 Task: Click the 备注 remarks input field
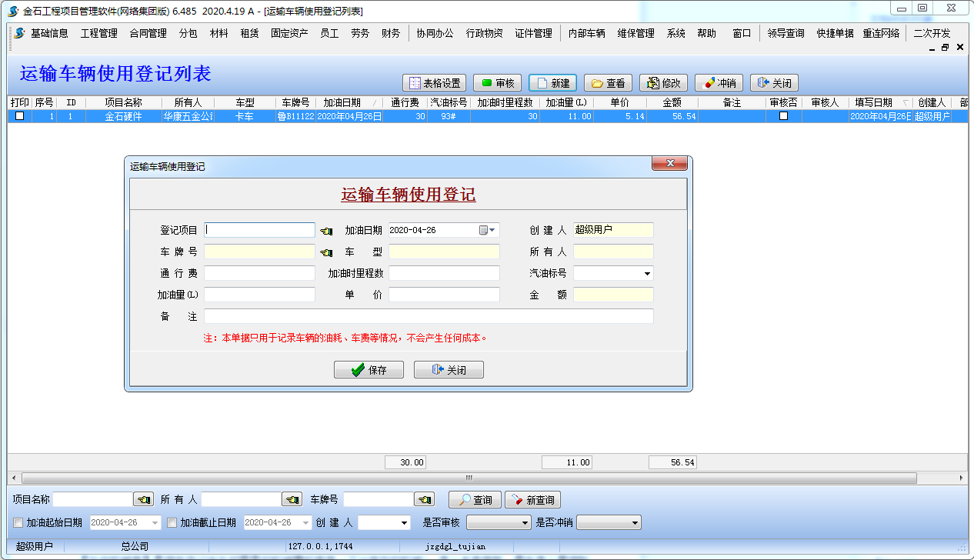point(429,316)
